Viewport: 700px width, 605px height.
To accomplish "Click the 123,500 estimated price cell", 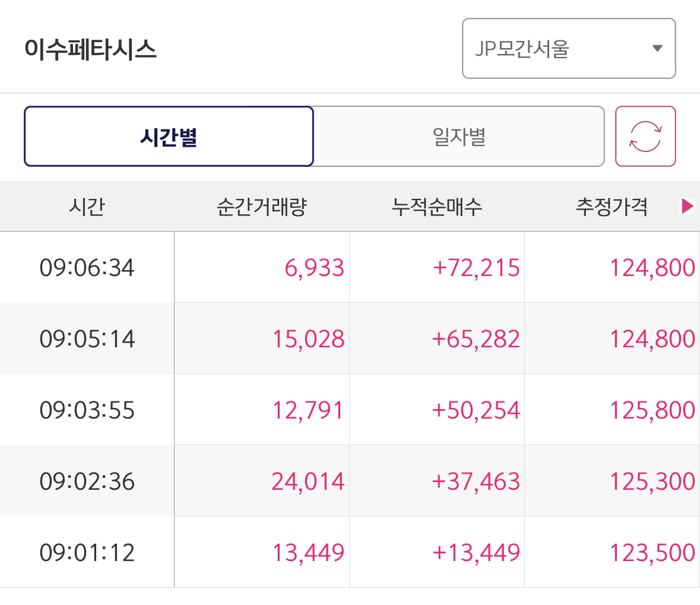I will point(652,553).
